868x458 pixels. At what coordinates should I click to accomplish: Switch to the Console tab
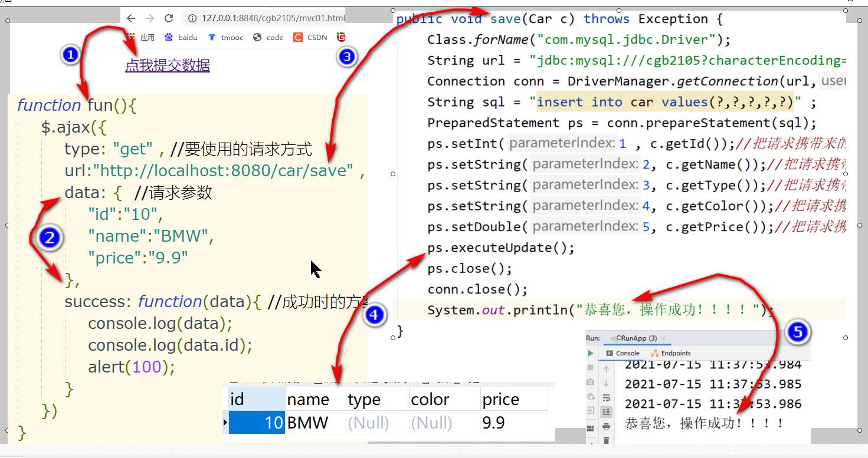(x=623, y=353)
